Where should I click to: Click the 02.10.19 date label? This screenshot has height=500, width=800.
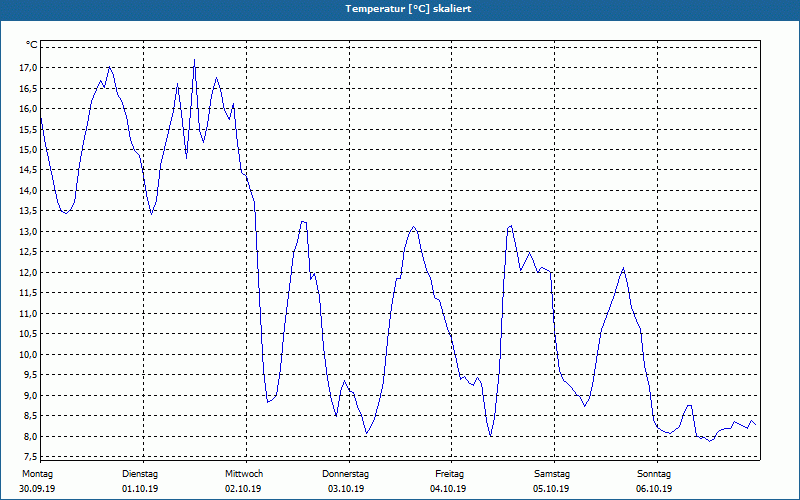pos(243,489)
